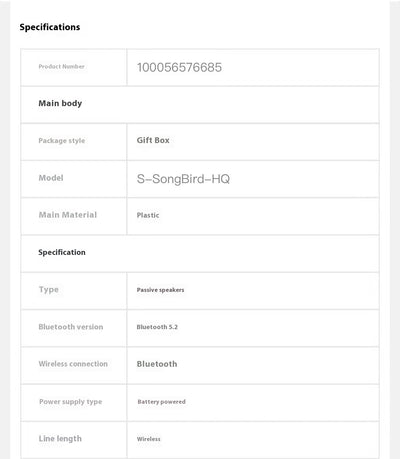Select the Package style label
This screenshot has width=400, height=459.
point(62,141)
